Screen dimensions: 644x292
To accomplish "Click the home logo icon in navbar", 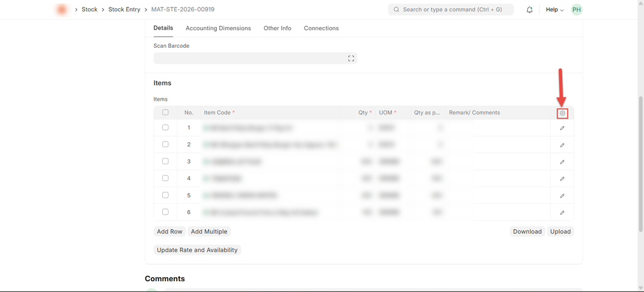I will 62,10.
